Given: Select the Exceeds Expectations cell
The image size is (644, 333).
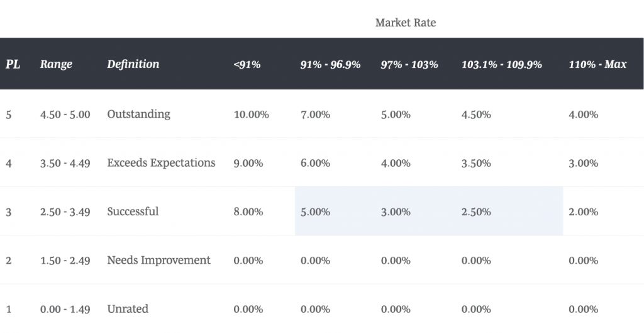Looking at the screenshot, I should tap(161, 163).
